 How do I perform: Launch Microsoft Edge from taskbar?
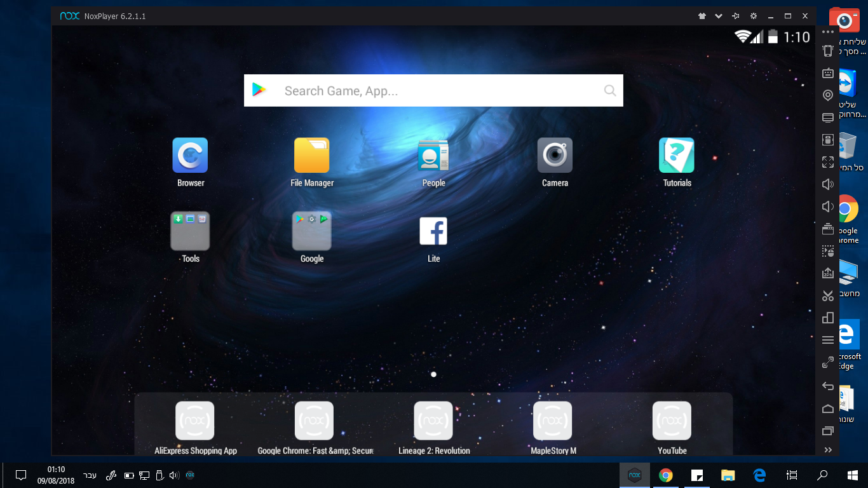759,475
